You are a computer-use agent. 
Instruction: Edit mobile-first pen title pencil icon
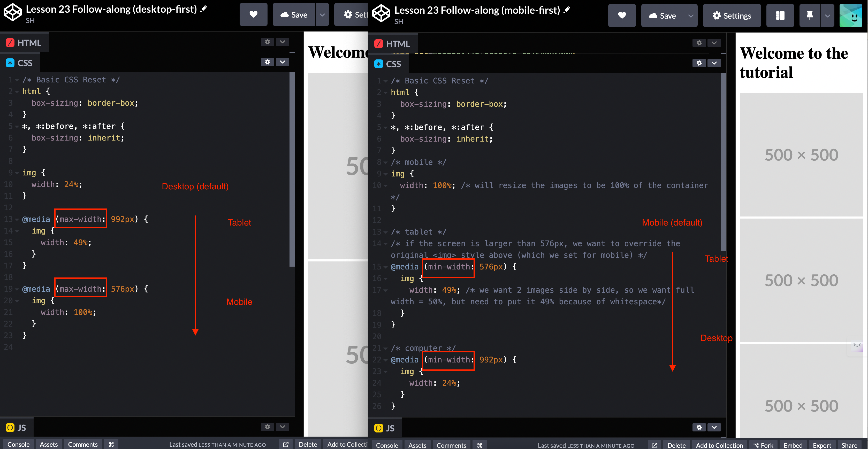[567, 10]
